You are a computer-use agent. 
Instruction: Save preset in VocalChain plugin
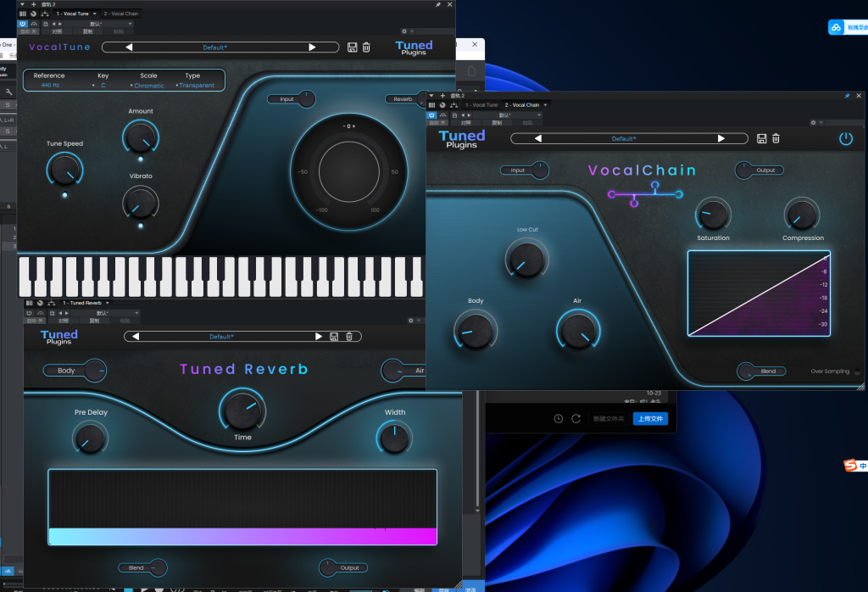coord(762,138)
